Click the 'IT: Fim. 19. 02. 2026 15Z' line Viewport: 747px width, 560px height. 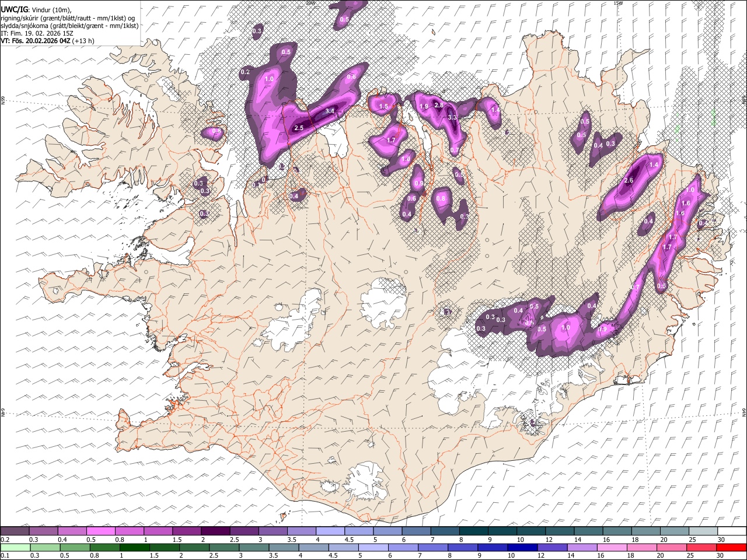tap(37, 33)
